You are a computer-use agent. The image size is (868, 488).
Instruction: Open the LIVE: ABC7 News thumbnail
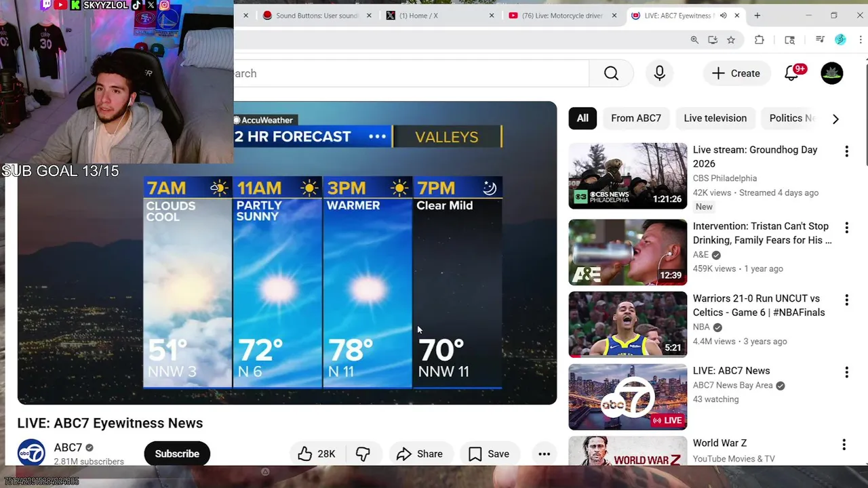(x=628, y=396)
